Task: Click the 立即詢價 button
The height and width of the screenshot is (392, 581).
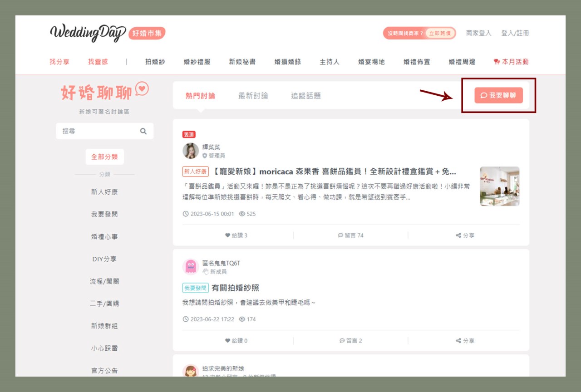Action: [x=439, y=33]
